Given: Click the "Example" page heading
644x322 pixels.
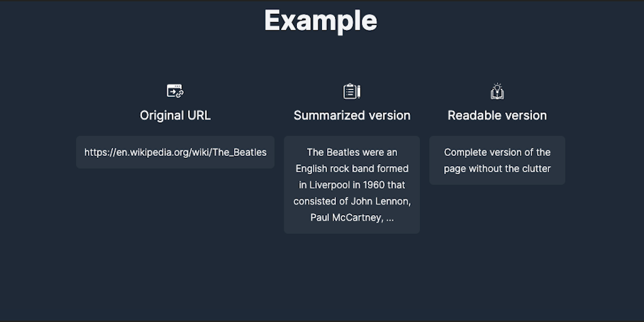Looking at the screenshot, I should (x=321, y=20).
